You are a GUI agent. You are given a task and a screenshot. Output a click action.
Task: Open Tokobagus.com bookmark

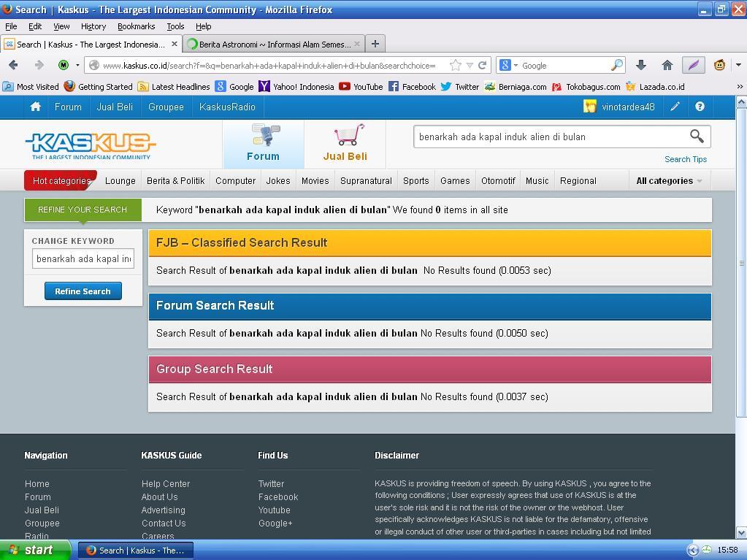pyautogui.click(x=586, y=87)
